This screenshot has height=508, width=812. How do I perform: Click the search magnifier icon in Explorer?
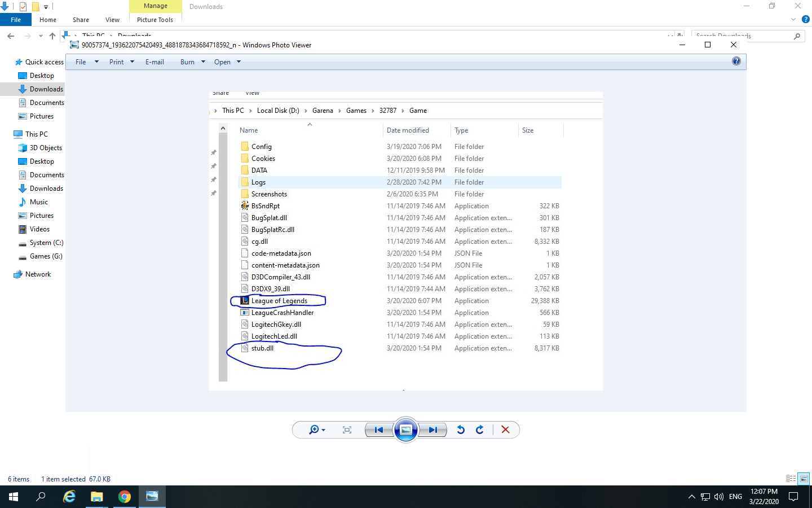click(797, 36)
